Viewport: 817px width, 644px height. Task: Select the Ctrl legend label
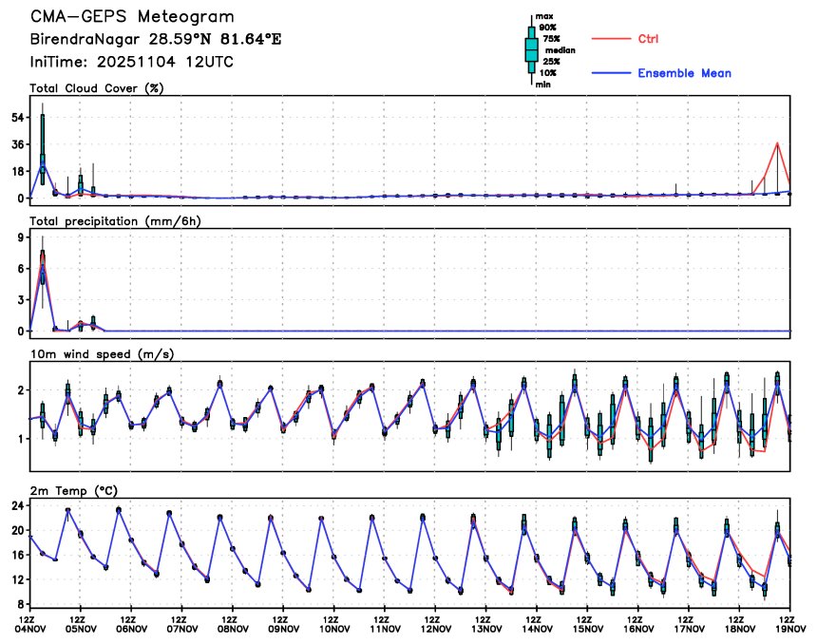(648, 39)
